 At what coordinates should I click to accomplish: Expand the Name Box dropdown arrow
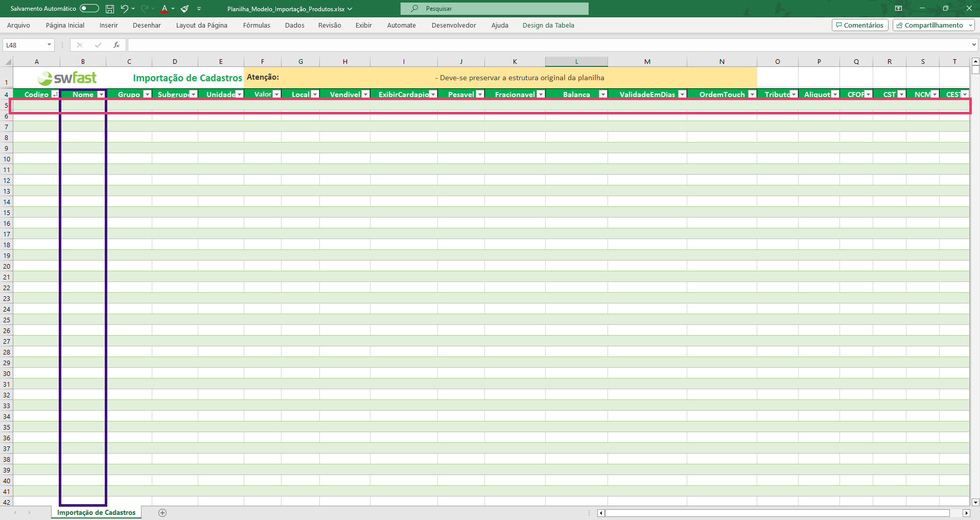click(49, 45)
